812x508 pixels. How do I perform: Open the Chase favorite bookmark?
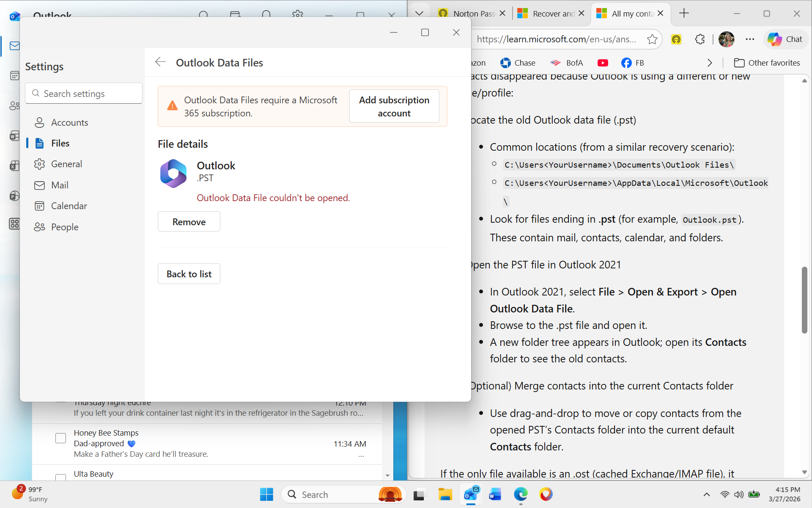(518, 63)
